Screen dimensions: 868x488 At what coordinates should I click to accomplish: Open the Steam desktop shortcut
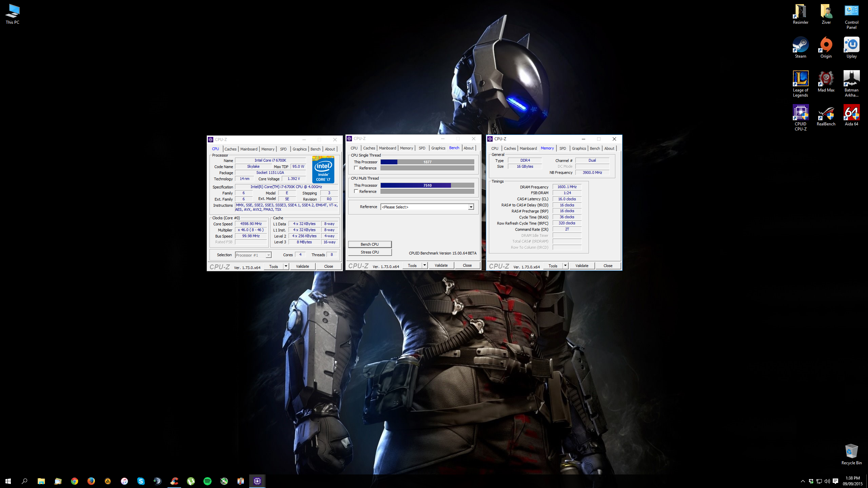coord(801,48)
